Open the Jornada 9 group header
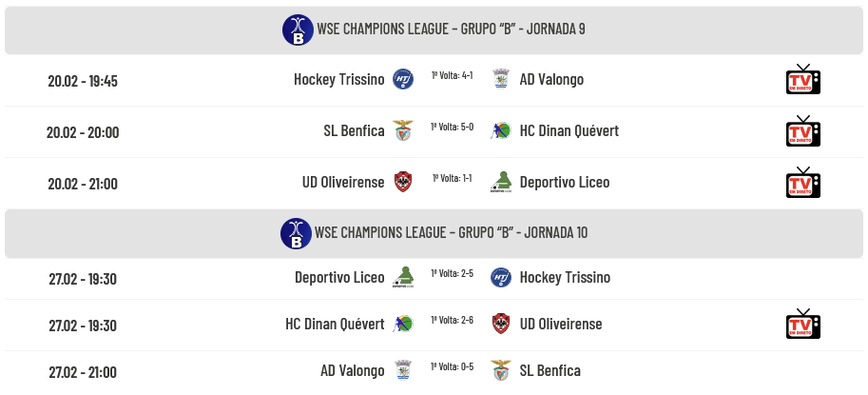 point(449,30)
